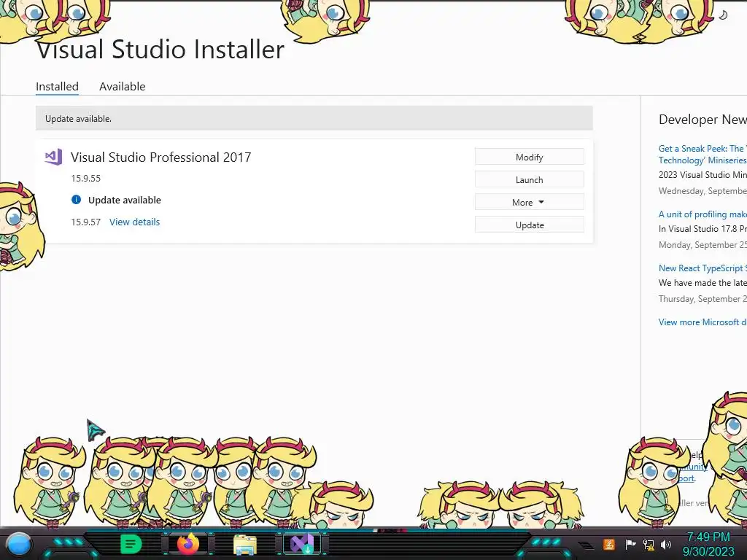Click the blue update info icon
Viewport: 747px width, 560px height.
pos(76,200)
